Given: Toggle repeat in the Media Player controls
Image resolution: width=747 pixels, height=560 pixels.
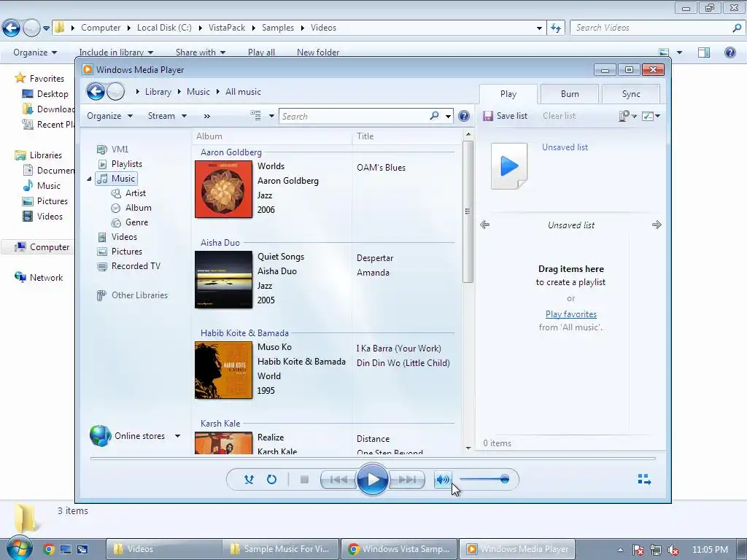Looking at the screenshot, I should [271, 480].
